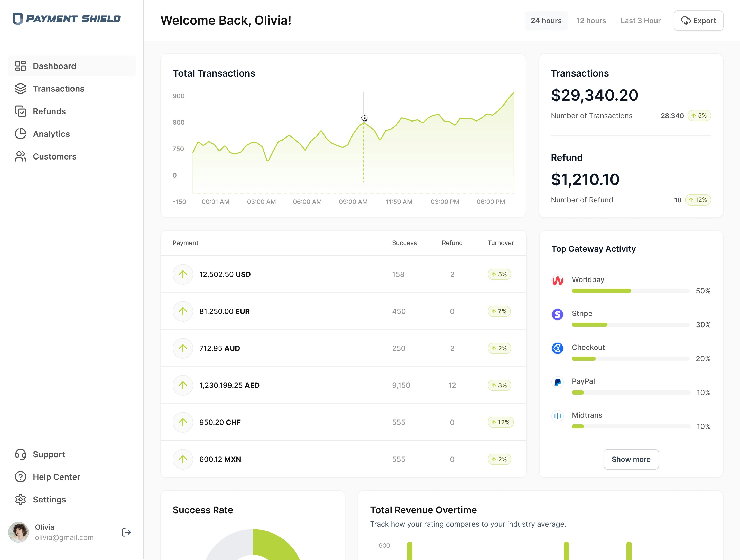The image size is (740, 560).
Task: Open Settings label in sidebar
Action: click(50, 499)
